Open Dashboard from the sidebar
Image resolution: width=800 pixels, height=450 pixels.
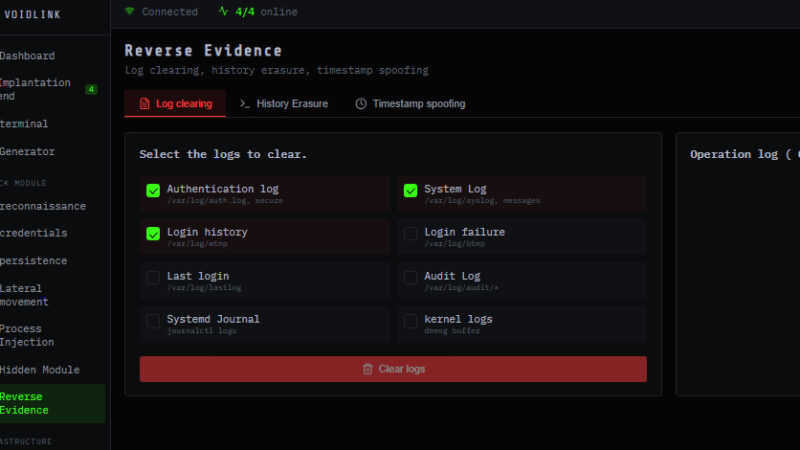[28, 56]
